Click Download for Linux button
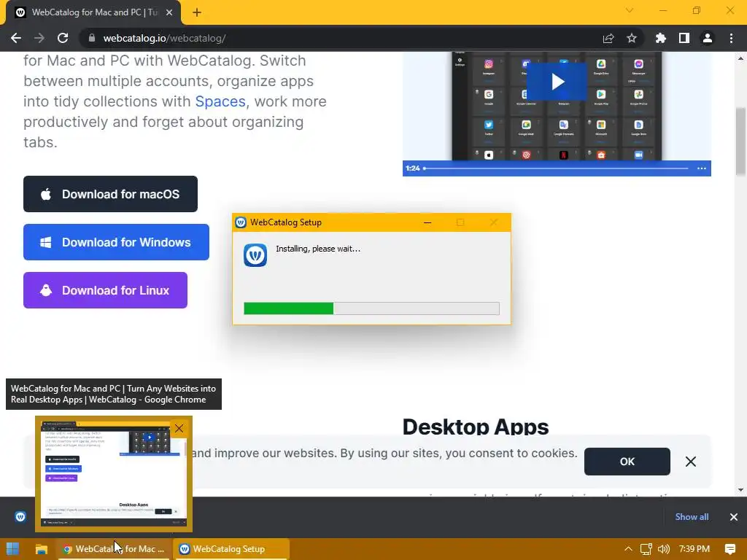This screenshot has height=560, width=747. click(x=105, y=290)
